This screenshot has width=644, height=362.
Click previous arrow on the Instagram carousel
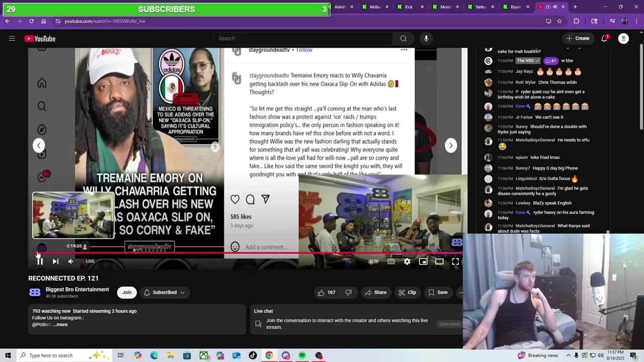pos(39,145)
